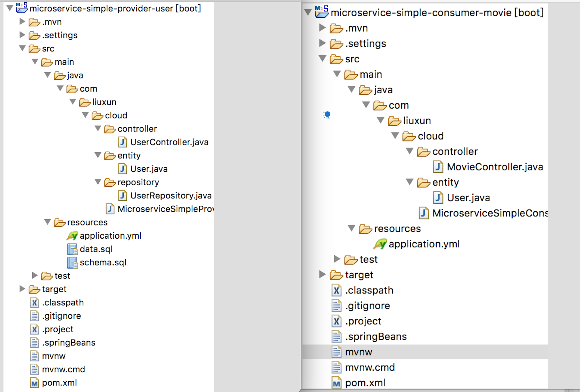The width and height of the screenshot is (580, 392).
Task: Click the .classpath XML icon in provider-user project
Action: 34,302
